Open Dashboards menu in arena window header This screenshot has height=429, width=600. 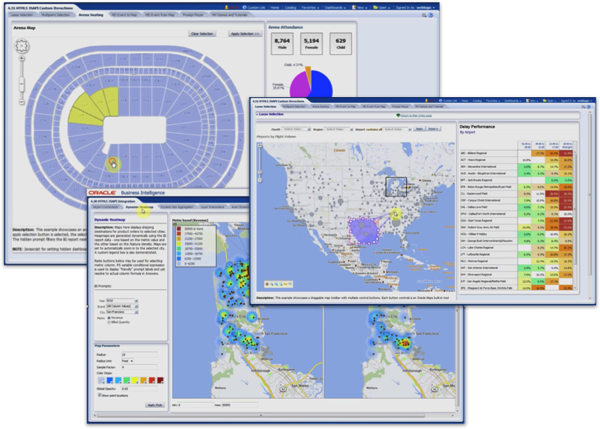coord(335,7)
